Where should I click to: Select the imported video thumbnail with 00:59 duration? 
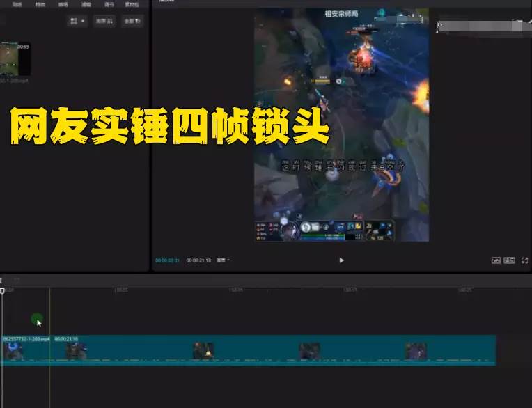pyautogui.click(x=15, y=58)
